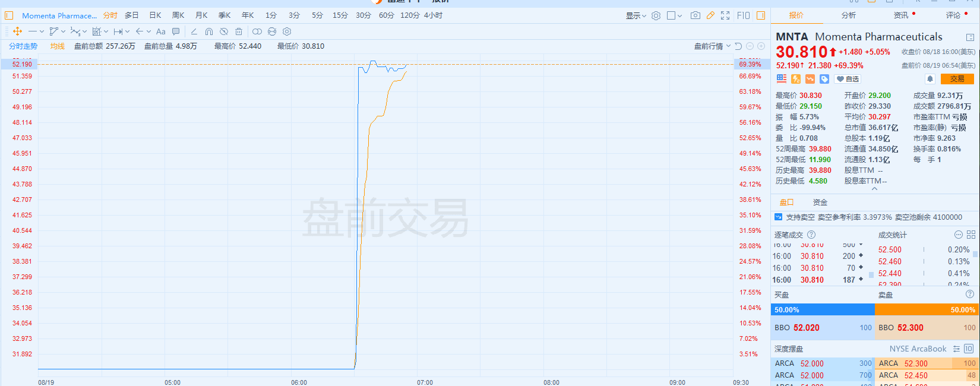
Task: Toggle the orange drawing pencil tool
Action: [710, 15]
